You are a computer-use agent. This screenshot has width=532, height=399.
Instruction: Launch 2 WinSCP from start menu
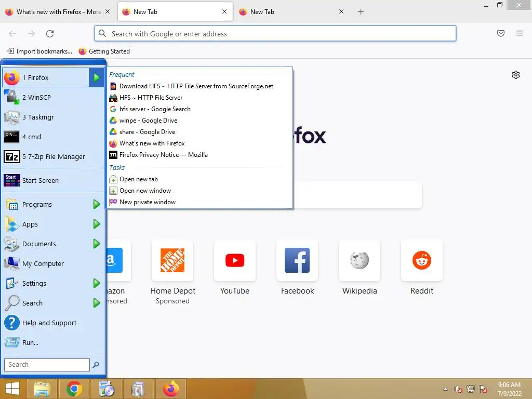54,97
